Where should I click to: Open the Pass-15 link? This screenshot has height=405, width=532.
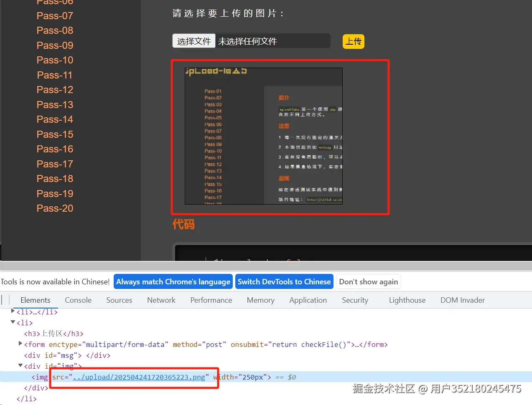click(x=55, y=134)
